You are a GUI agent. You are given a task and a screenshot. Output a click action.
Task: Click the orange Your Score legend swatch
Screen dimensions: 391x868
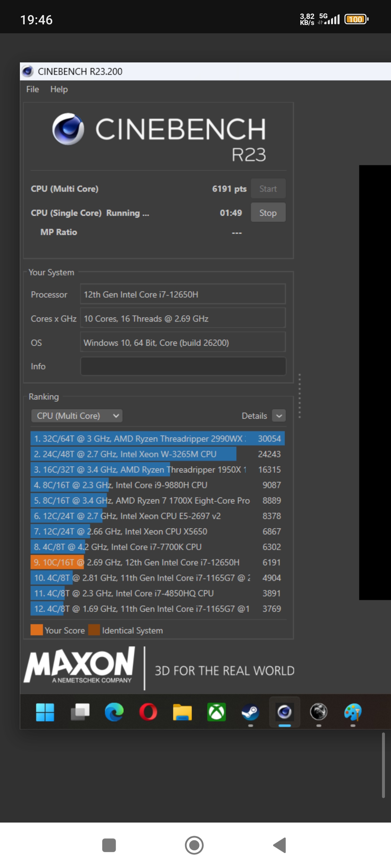(x=37, y=630)
